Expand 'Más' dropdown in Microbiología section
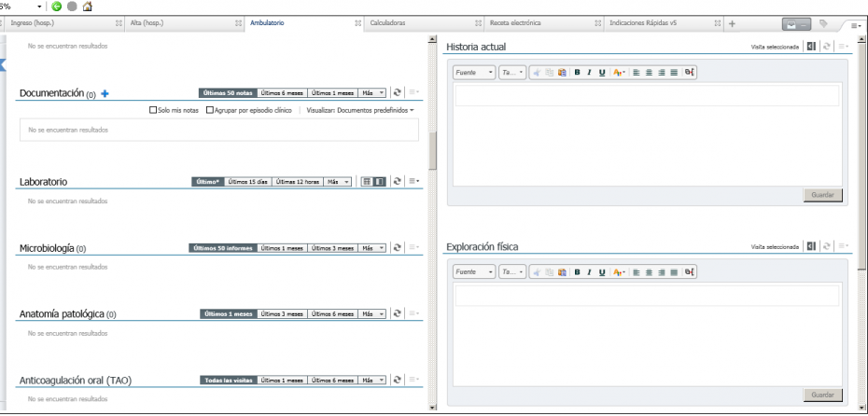Screen dimensions: 868x416 372,248
